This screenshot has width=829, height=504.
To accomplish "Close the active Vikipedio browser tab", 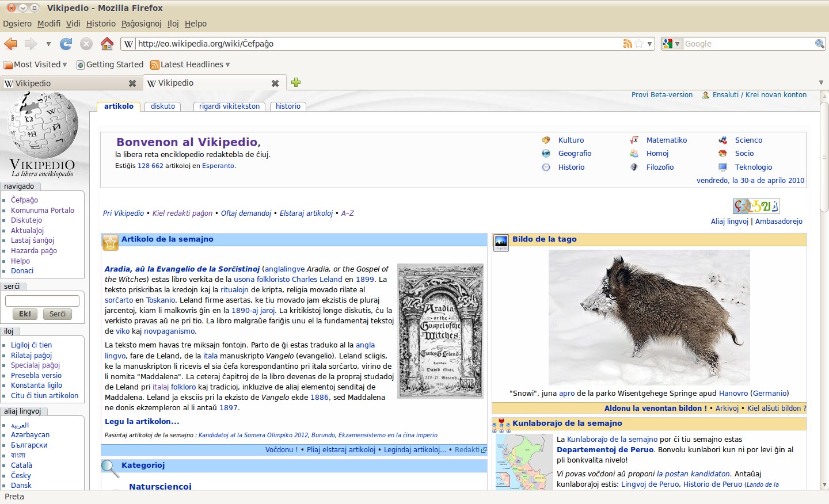I will click(x=275, y=83).
